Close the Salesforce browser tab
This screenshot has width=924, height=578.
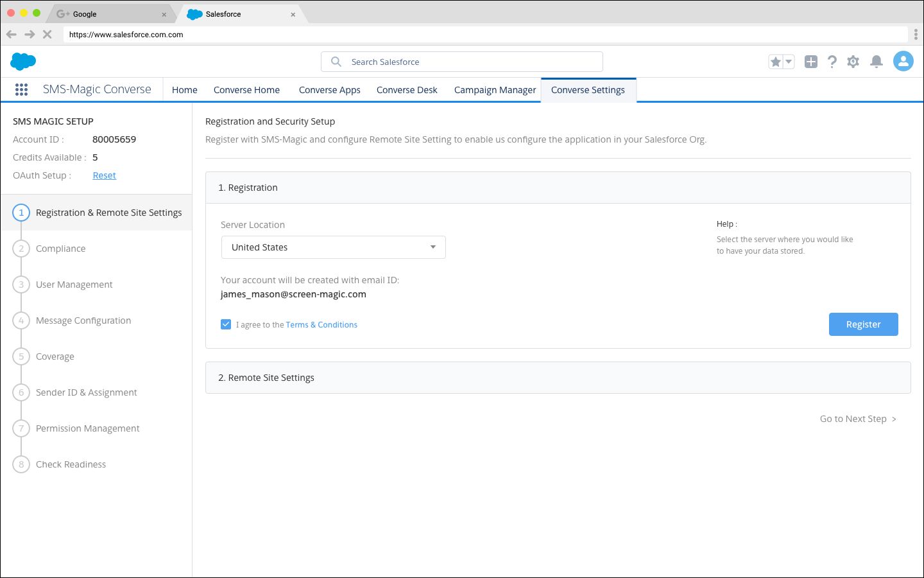pyautogui.click(x=293, y=14)
